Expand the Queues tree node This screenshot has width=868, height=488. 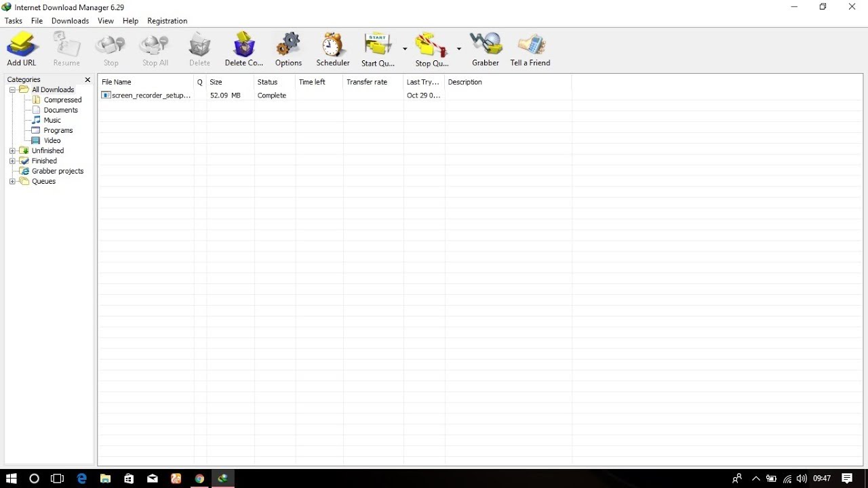tap(12, 182)
